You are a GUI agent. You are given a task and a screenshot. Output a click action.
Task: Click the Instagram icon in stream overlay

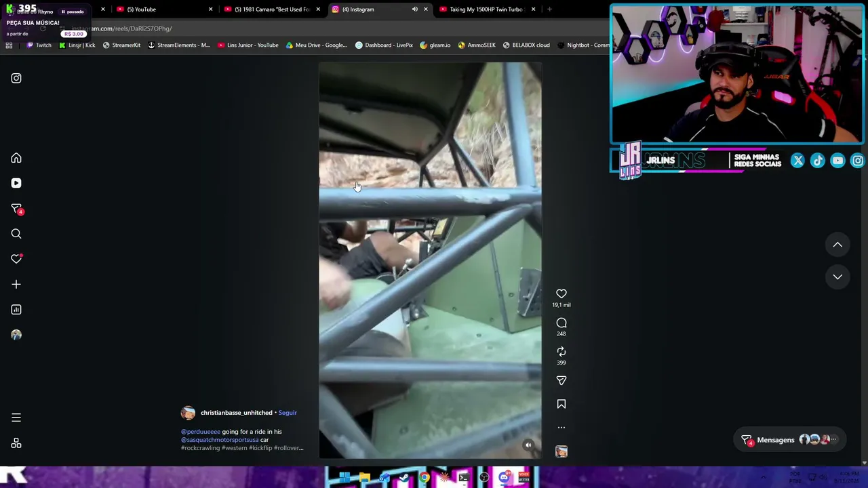(858, 161)
